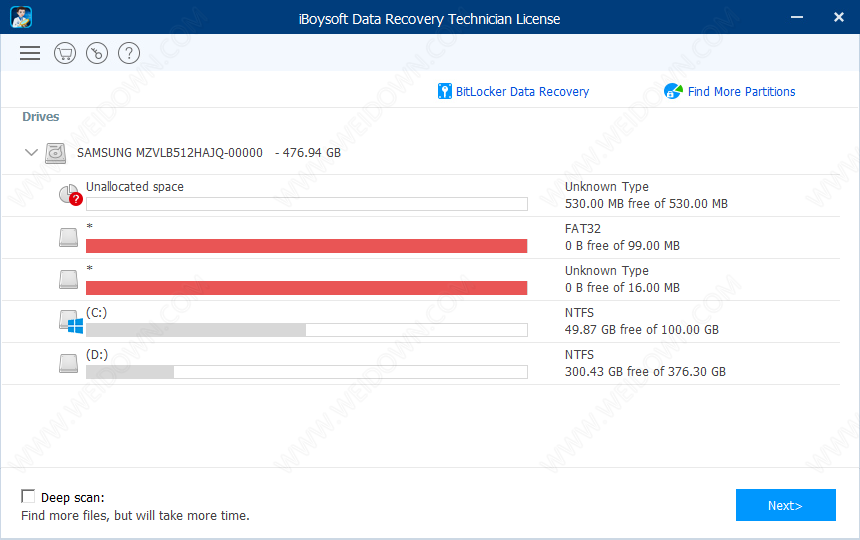Click Unknown Type label for Unallocated space
This screenshot has height=540, width=860.
607,187
